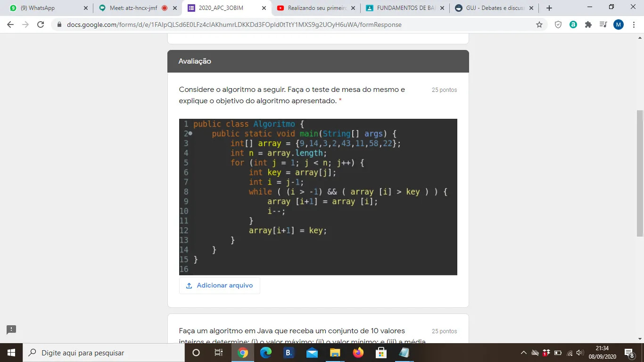Open the Mail app in taskbar

[x=312, y=353]
